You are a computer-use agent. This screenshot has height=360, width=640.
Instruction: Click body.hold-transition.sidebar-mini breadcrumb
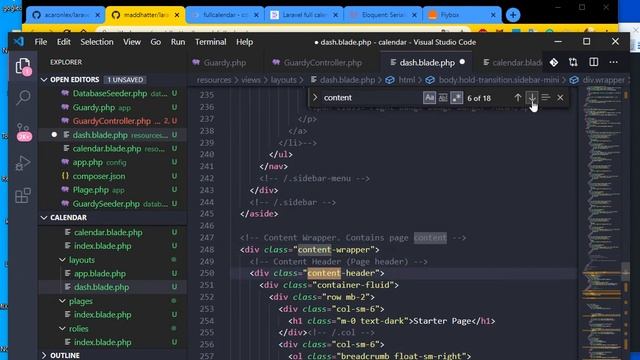[x=498, y=80]
